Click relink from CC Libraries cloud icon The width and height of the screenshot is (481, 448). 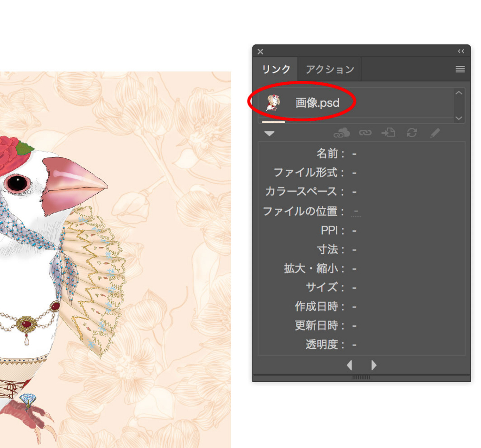pyautogui.click(x=342, y=133)
